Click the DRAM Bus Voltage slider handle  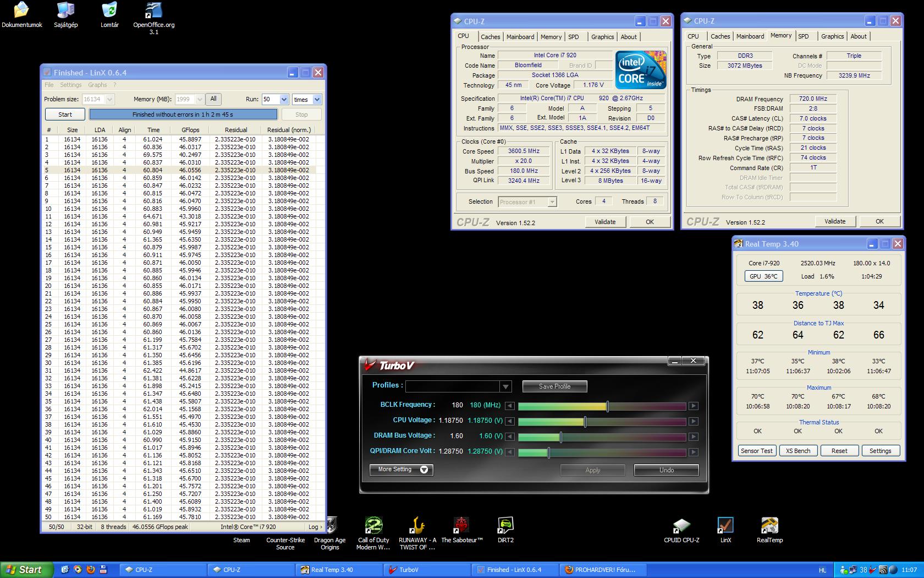pos(561,437)
